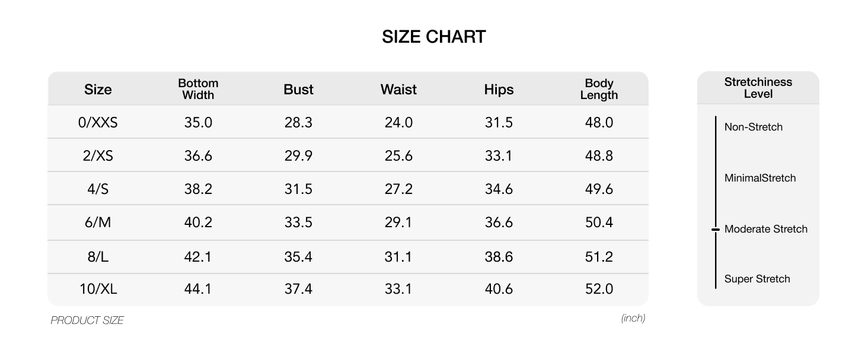Select the 0/XXS size row label
Image resolution: width=868 pixels, height=356 pixels.
click(98, 123)
